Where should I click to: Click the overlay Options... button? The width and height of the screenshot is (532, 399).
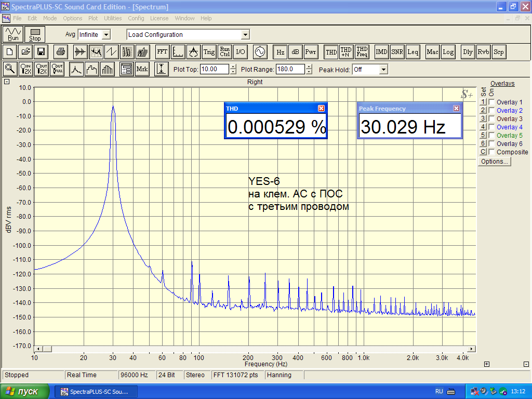494,162
